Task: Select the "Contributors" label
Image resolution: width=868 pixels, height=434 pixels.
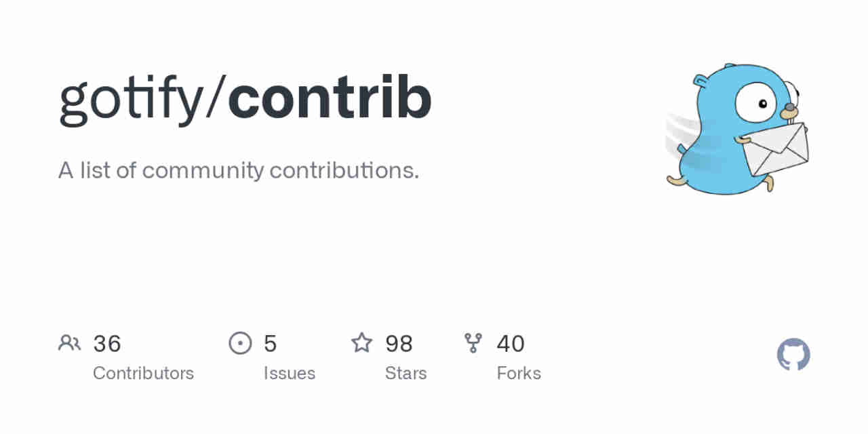Action: click(x=143, y=373)
